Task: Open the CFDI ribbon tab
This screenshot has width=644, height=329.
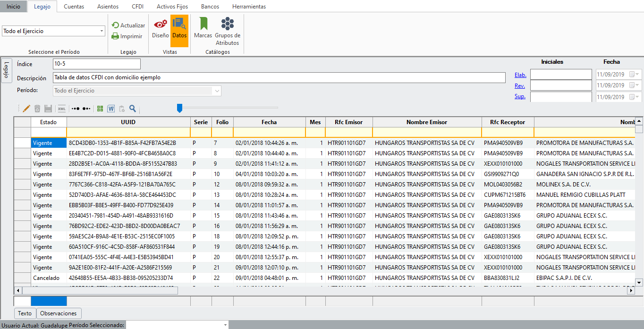Action: pos(137,7)
